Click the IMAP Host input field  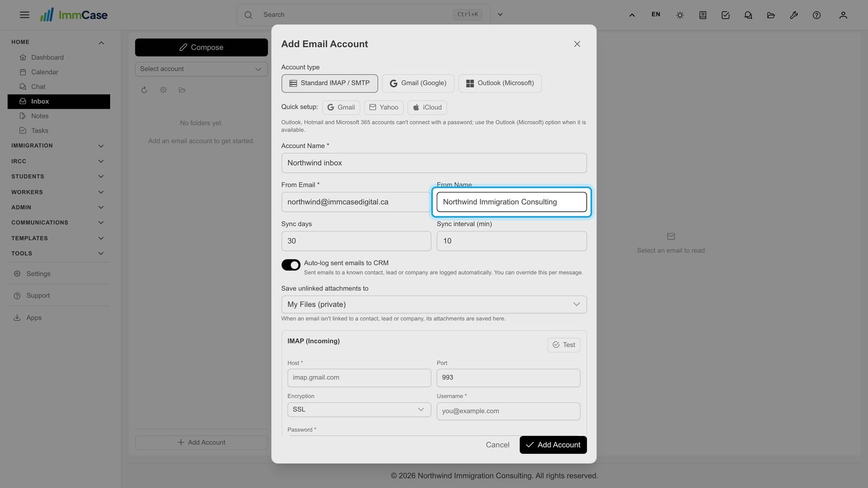coord(359,378)
